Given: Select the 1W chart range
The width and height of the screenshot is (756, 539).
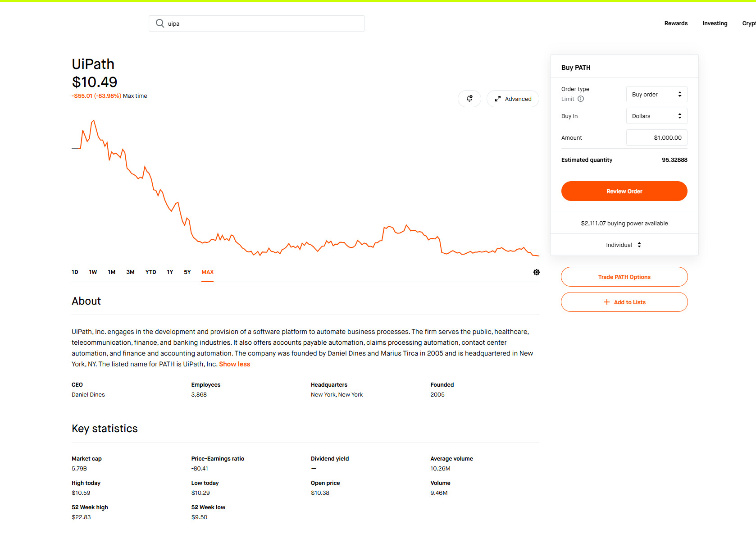Looking at the screenshot, I should pos(93,272).
